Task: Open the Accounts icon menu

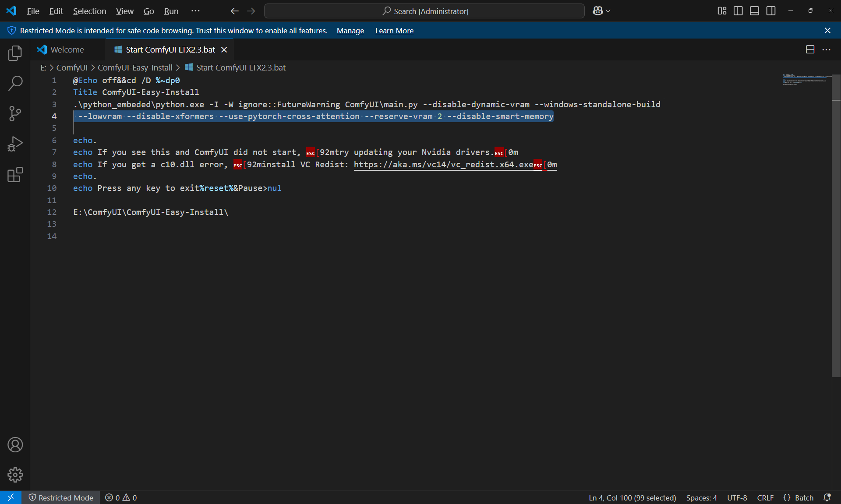Action: [15, 445]
